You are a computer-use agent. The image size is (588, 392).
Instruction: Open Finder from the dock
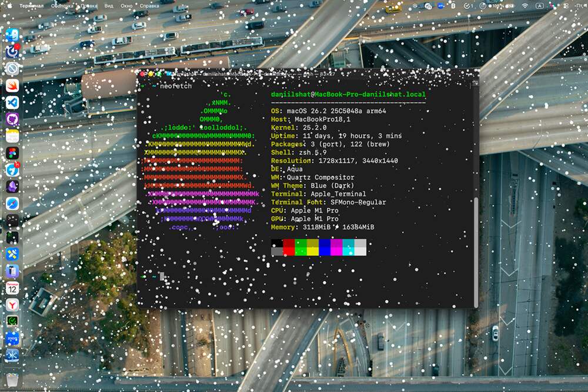pyautogui.click(x=12, y=35)
